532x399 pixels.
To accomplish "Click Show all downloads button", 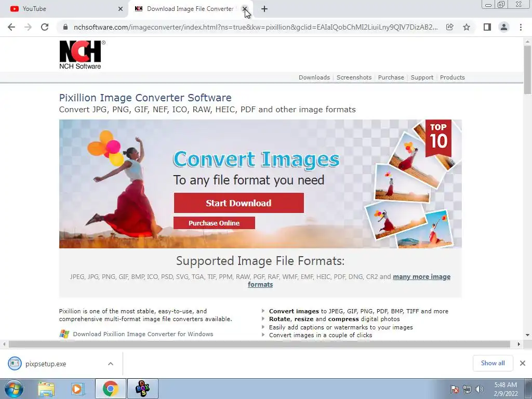I will (493, 363).
